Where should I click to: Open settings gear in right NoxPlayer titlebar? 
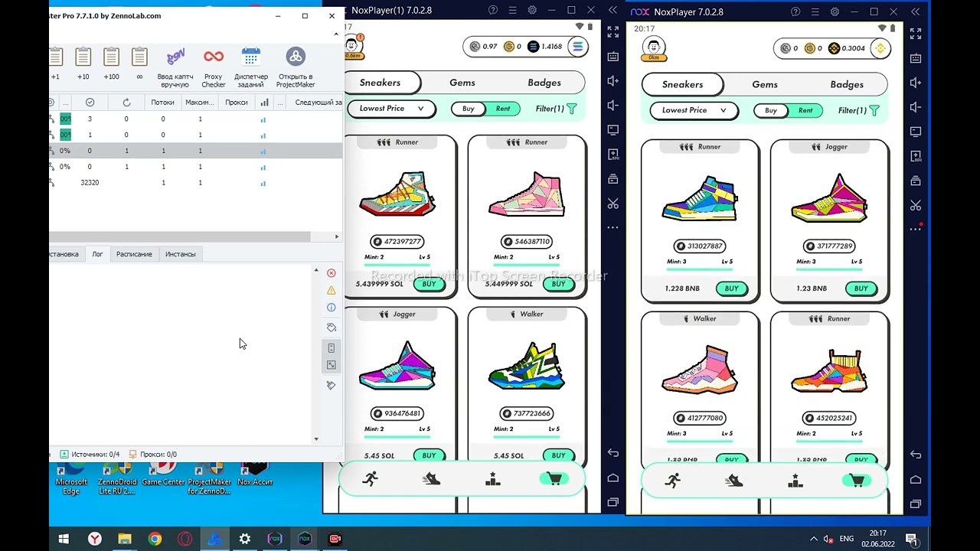(x=835, y=12)
